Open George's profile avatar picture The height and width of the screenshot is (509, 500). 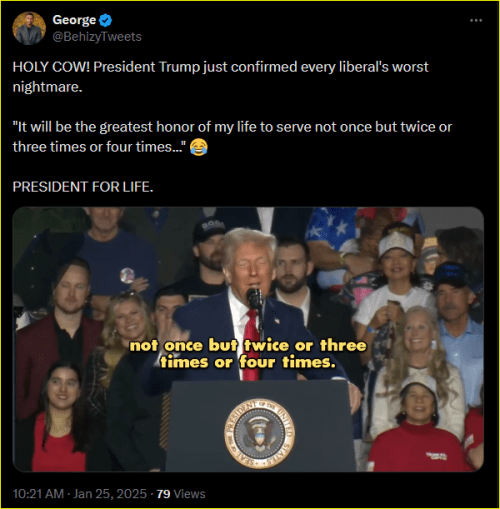[x=29, y=28]
